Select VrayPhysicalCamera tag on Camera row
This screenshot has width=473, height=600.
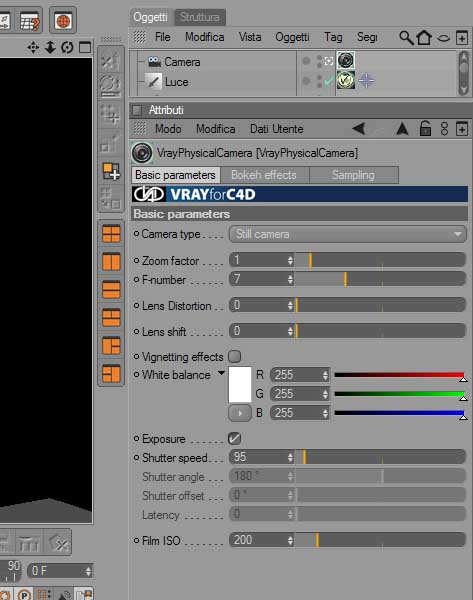coord(346,60)
